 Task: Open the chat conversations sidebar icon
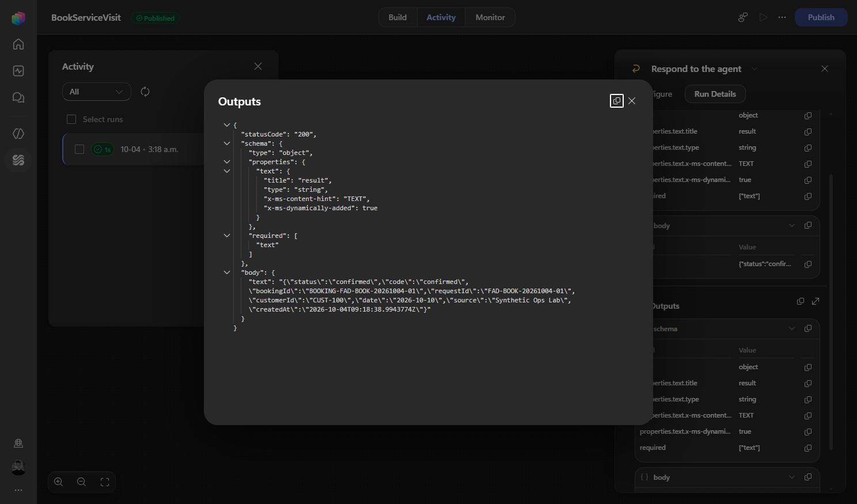[18, 98]
